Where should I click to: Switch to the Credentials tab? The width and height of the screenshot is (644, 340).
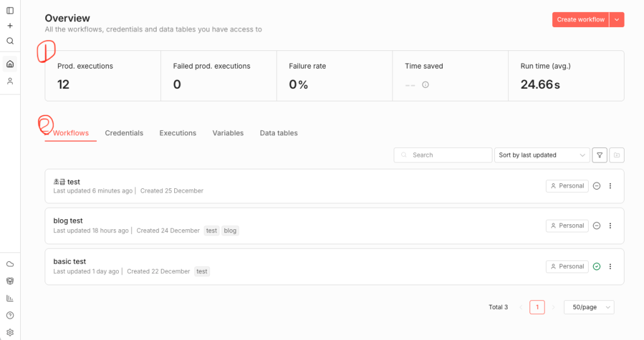coord(124,133)
